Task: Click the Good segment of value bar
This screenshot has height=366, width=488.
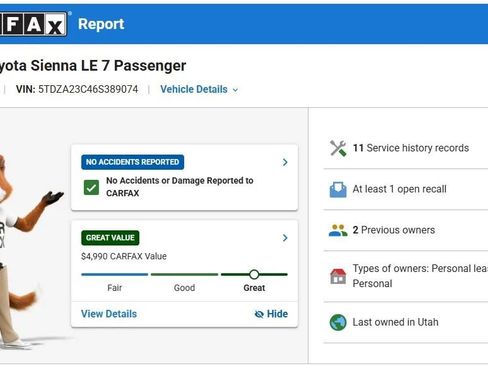Action: coord(184,275)
